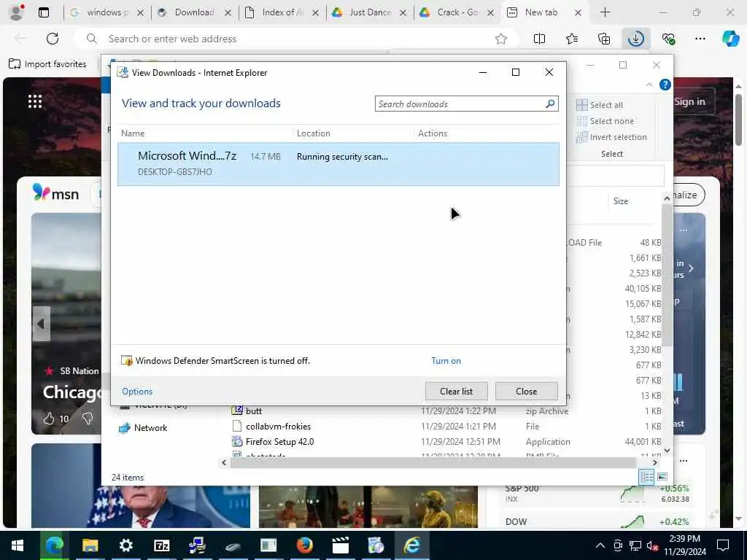Image resolution: width=747 pixels, height=560 pixels.
Task: Open Copilot sidebar icon
Action: coord(730,39)
